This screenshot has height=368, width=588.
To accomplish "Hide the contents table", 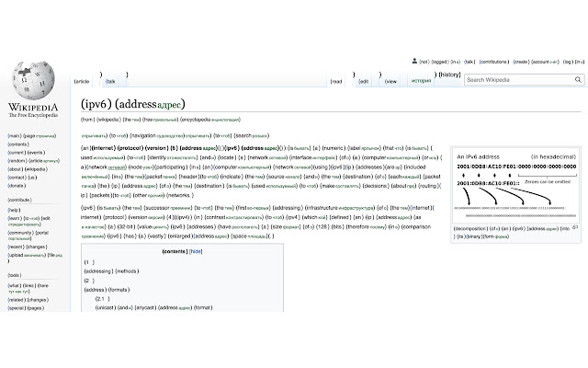I will click(x=196, y=251).
